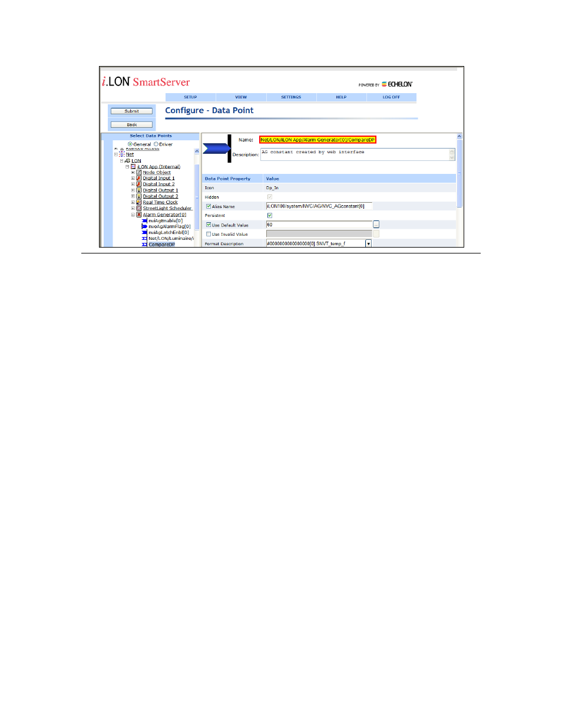Screen dimensions: 562x728
Task: Click the i.LON SmartServer logo
Action: 146,81
